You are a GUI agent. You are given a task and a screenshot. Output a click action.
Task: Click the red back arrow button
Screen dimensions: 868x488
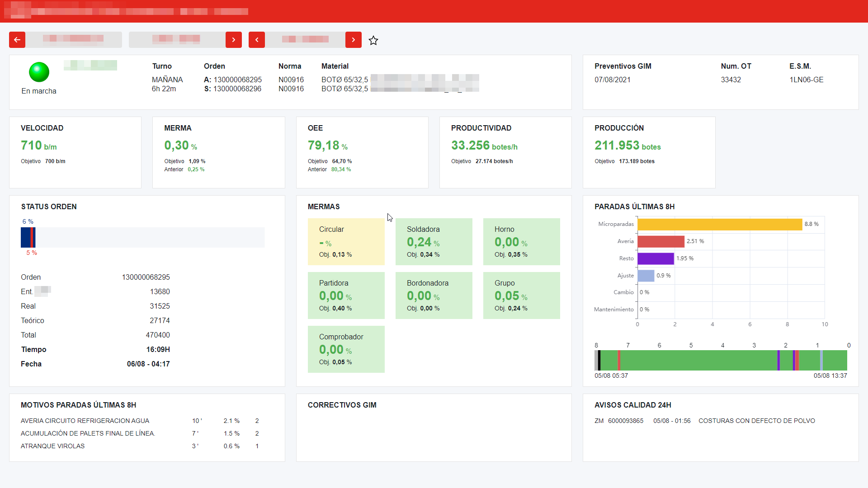(17, 40)
